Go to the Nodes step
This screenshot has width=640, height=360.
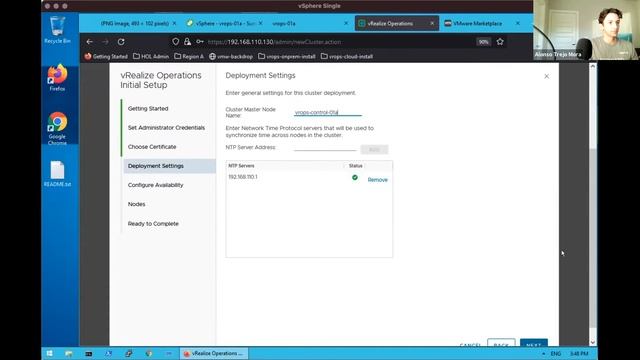coord(136,204)
